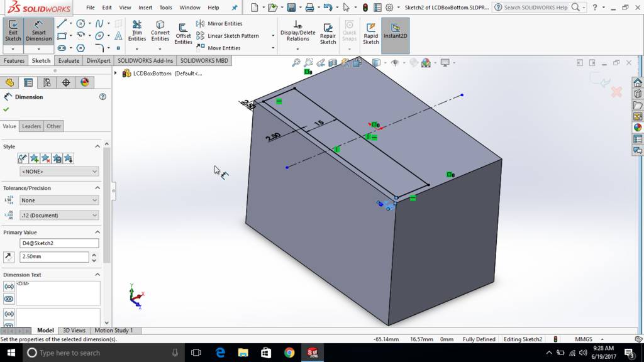Select the Line sketch tool
The image size is (644, 362).
coord(62,23)
